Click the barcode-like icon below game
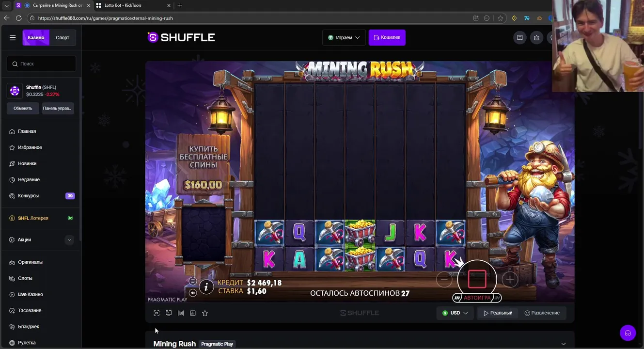 tap(181, 313)
